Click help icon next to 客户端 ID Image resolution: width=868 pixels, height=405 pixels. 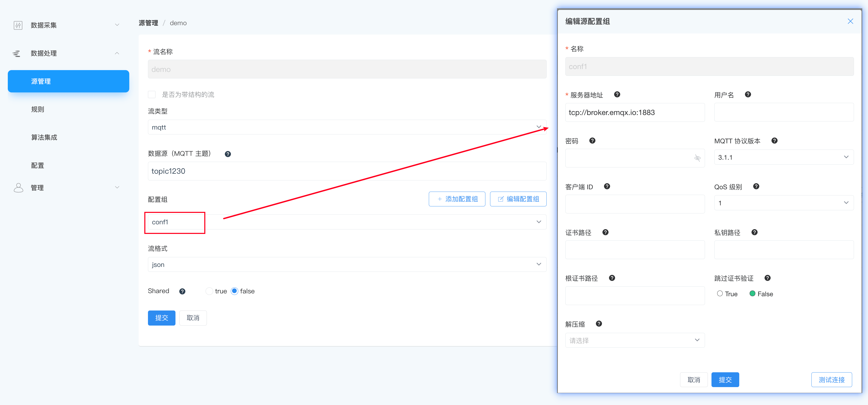[607, 187]
